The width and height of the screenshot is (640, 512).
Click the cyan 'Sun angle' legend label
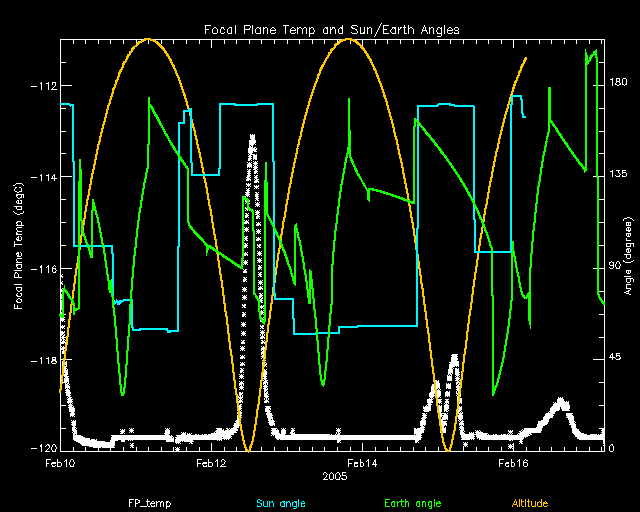(280, 501)
